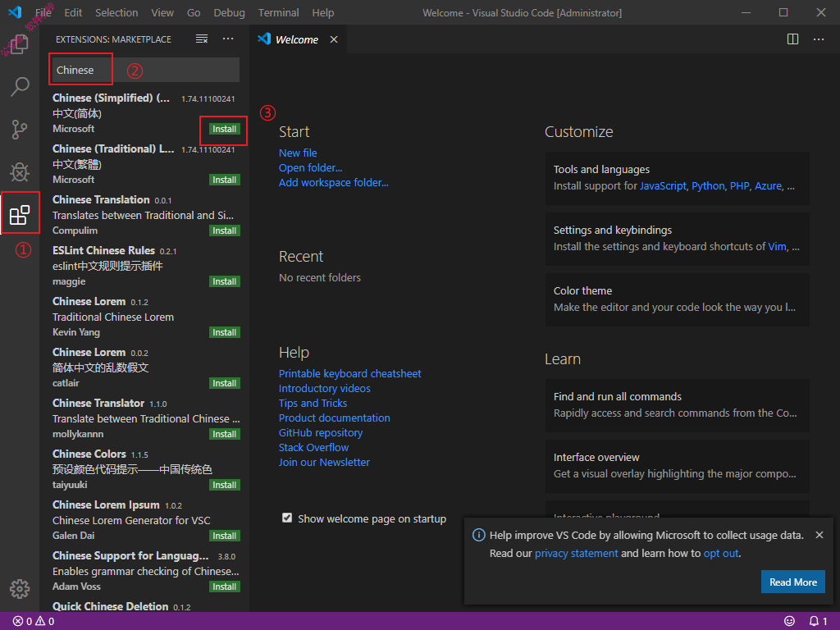Open the Help menu

pyautogui.click(x=323, y=12)
